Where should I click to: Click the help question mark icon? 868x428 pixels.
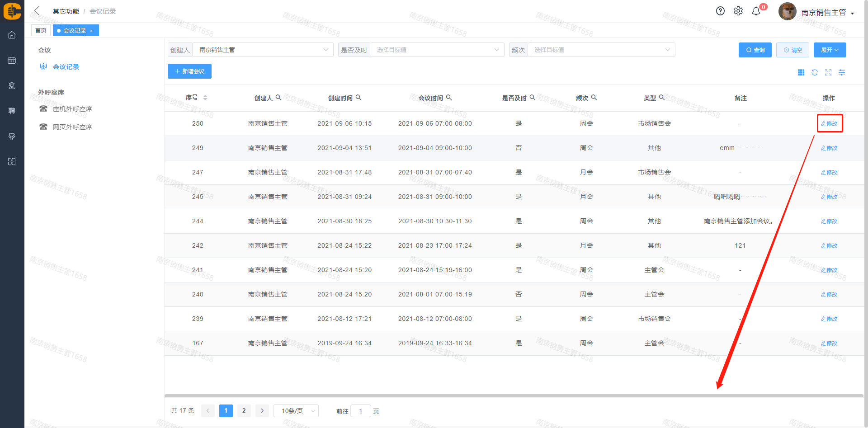point(720,11)
